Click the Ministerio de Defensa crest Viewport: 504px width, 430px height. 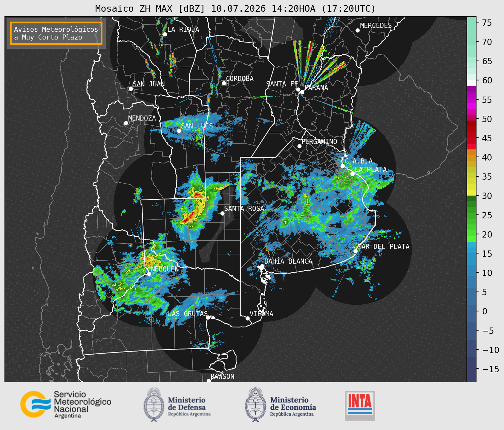point(154,405)
